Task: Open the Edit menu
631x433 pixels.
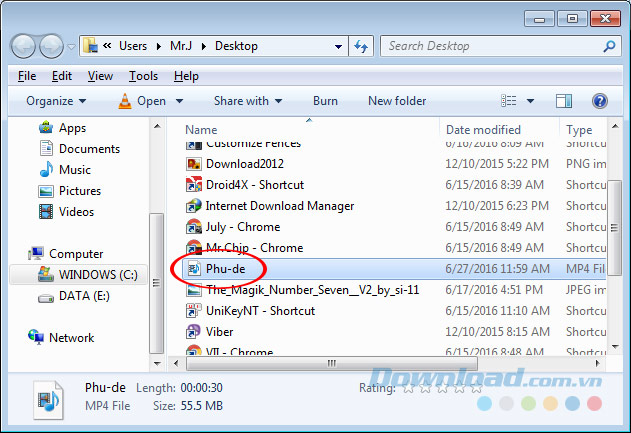Action: click(x=62, y=76)
